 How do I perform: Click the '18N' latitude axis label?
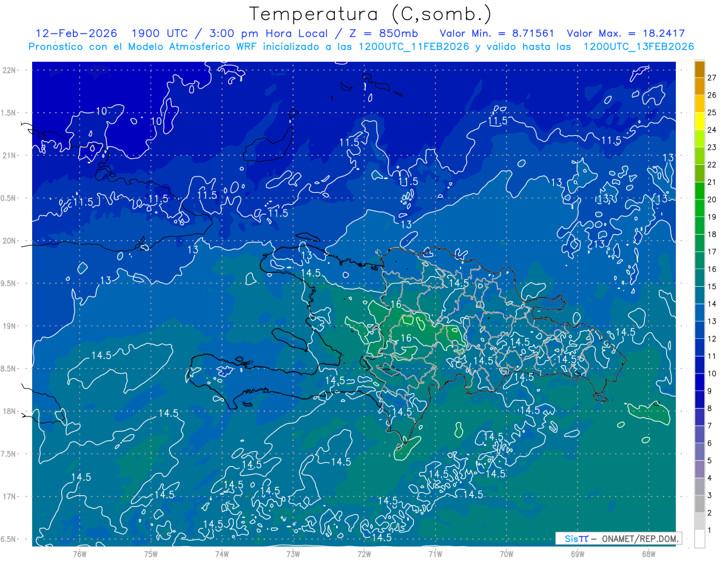[x=9, y=412]
